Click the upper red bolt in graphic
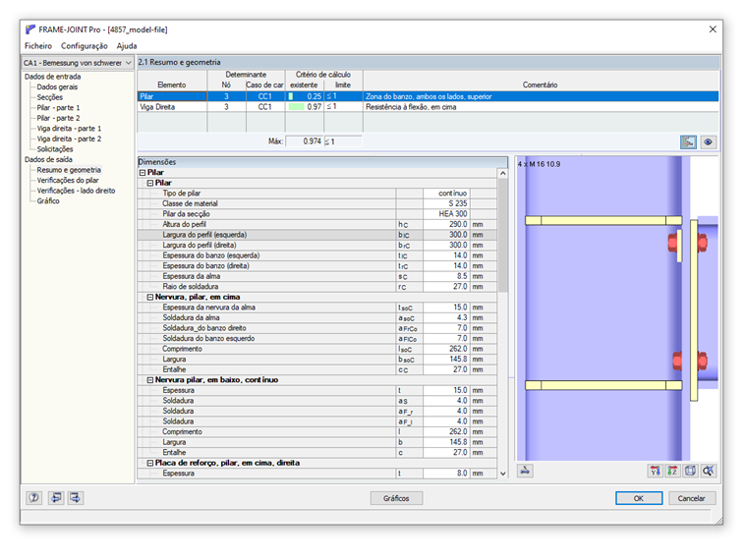Viewport: 747px width, 560px height. click(673, 243)
